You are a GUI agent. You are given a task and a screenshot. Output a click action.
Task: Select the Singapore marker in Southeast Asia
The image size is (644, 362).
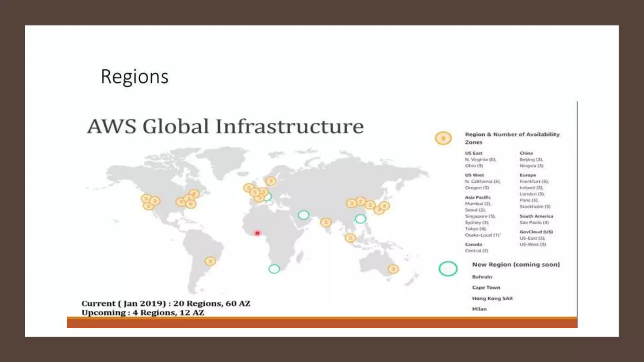point(350,238)
